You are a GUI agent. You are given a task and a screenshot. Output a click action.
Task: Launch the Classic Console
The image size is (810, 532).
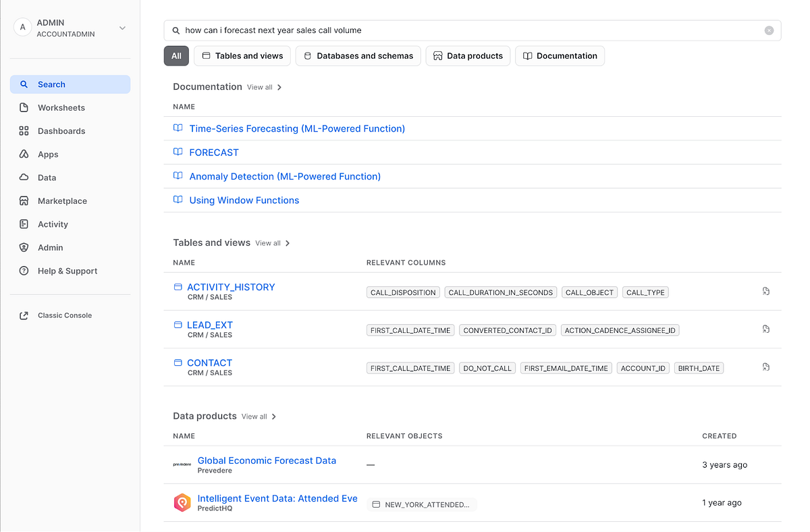24,315
